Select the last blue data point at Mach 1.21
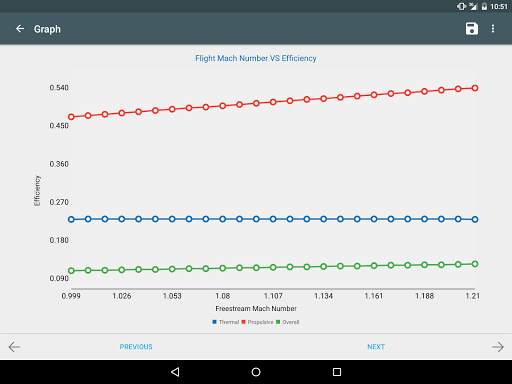Viewport: 512px width, 384px height. pyautogui.click(x=475, y=219)
